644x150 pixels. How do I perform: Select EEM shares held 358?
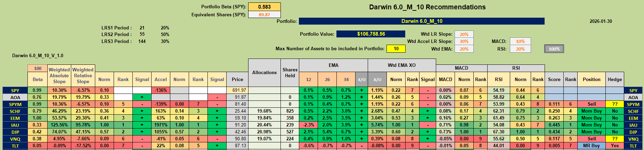point(290,118)
